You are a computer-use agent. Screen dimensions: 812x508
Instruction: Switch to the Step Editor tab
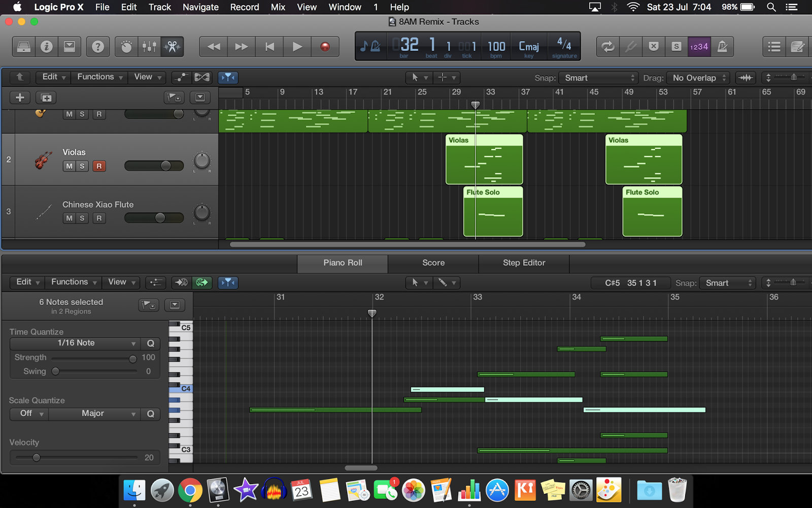524,263
